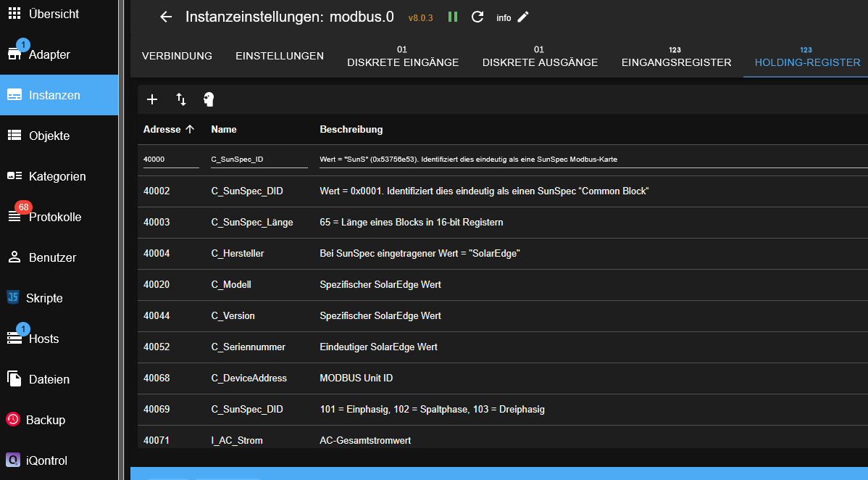Image resolution: width=868 pixels, height=480 pixels.
Task: Click the 'Instanzeinstellungen: modbus.0' title
Action: pyautogui.click(x=290, y=17)
